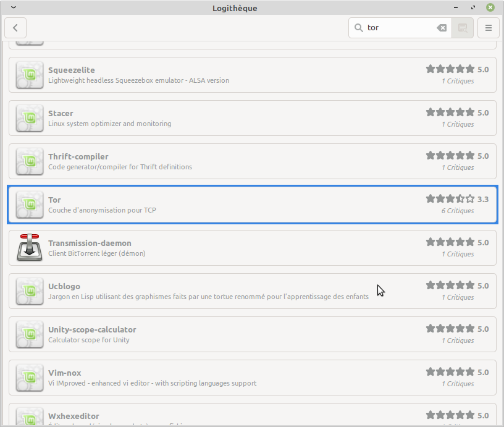Screen dimensions: 504x427
Task: Click Squeezelite 'Lightweight headless Squeezebox emulator' description
Action: [138, 80]
